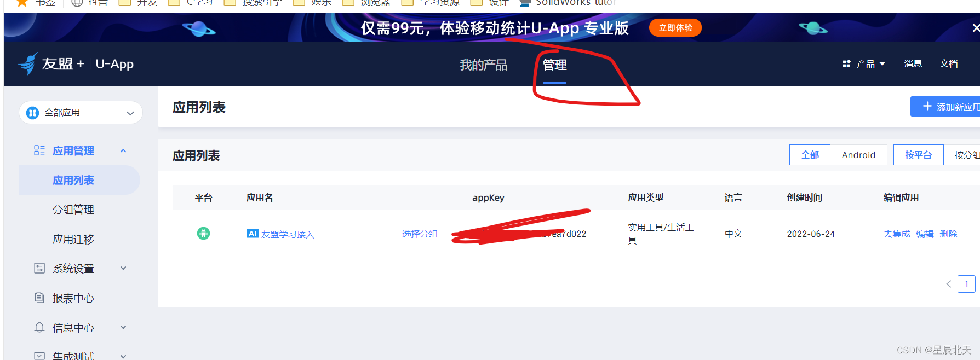Open 应用迁移 in the sidebar
Screen dimensions: 980x360
pyautogui.click(x=73, y=239)
